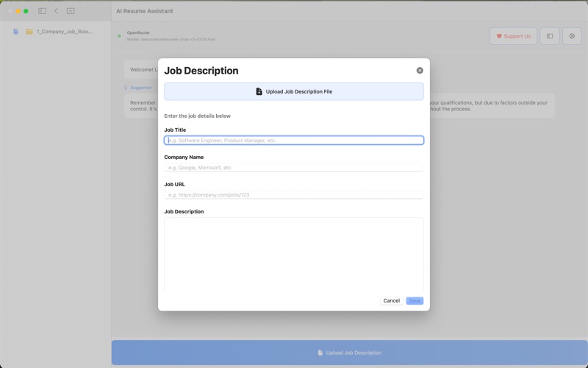
Task: Toggle the sidebar icon in title bar
Action: click(x=43, y=11)
